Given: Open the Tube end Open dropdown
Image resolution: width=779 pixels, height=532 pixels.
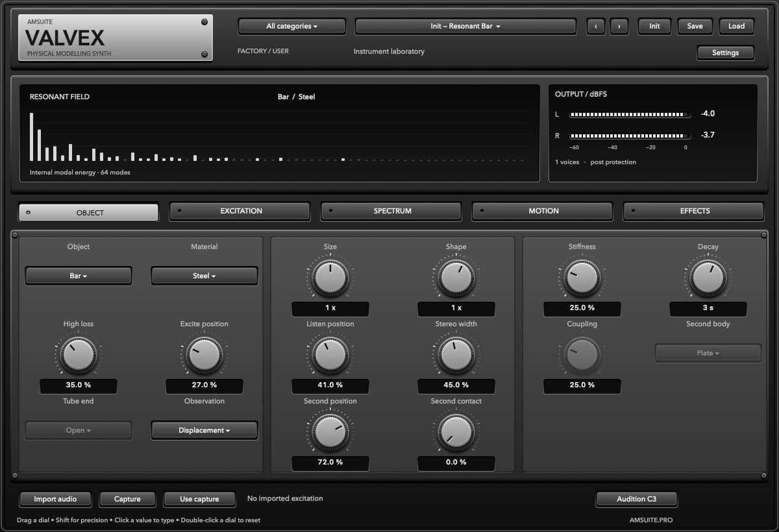Looking at the screenshot, I should pos(79,430).
